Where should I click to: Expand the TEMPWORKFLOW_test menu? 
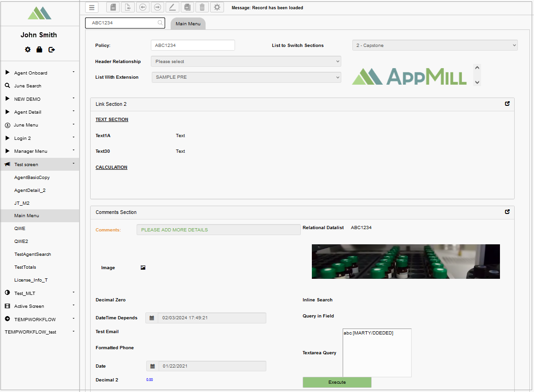[x=40, y=332]
